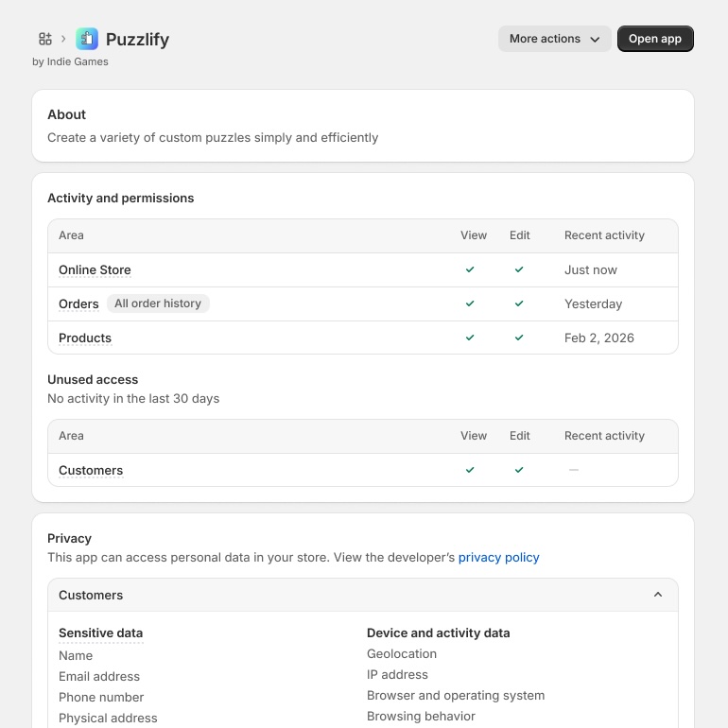Click the Customers area in Unused access
This screenshot has height=728, width=728.
pos(91,470)
